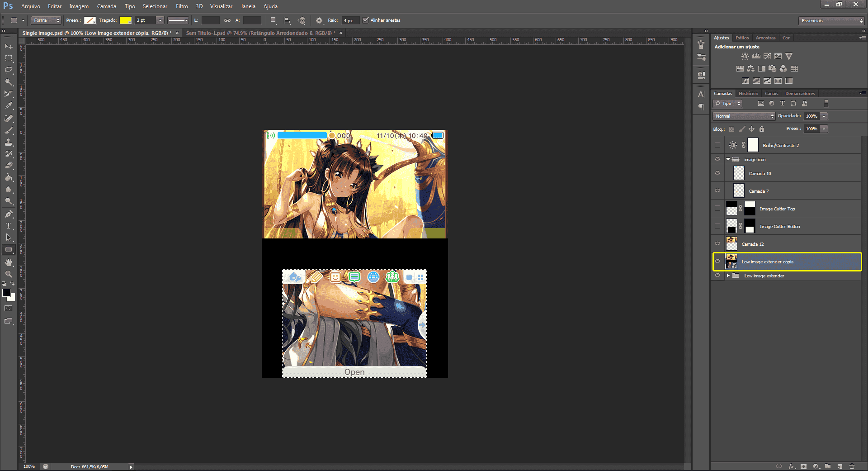Hide the Camada 12 layer

coord(717,244)
